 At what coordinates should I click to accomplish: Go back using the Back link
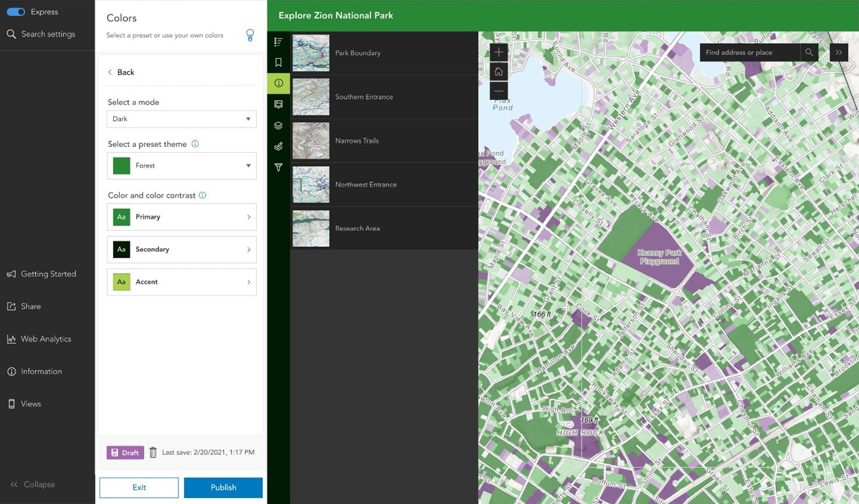click(x=121, y=72)
